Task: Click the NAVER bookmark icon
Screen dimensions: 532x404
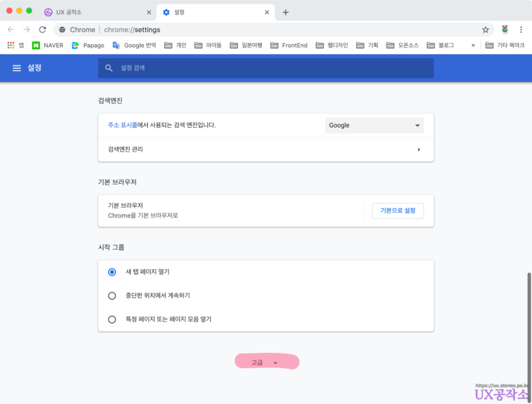Action: pos(36,45)
